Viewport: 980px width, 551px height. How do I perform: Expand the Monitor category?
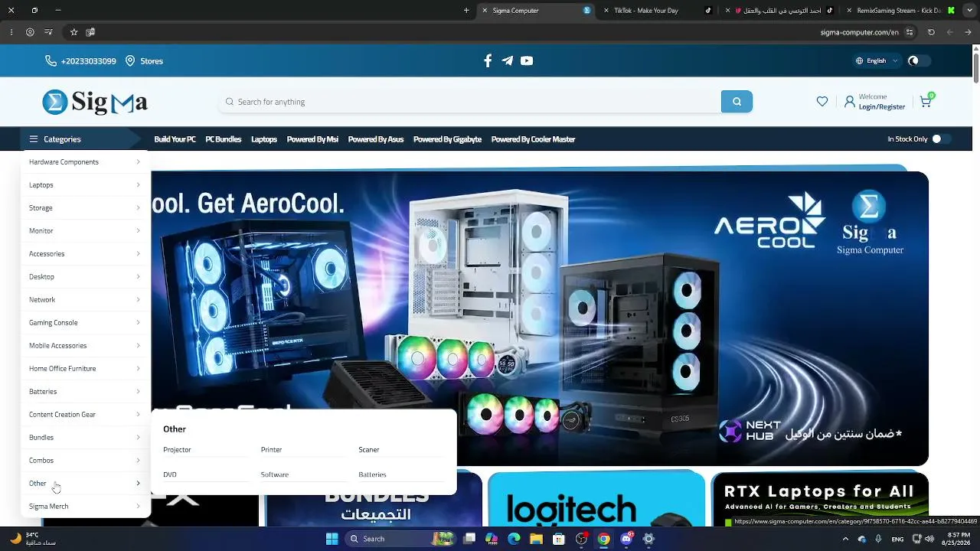(85, 231)
